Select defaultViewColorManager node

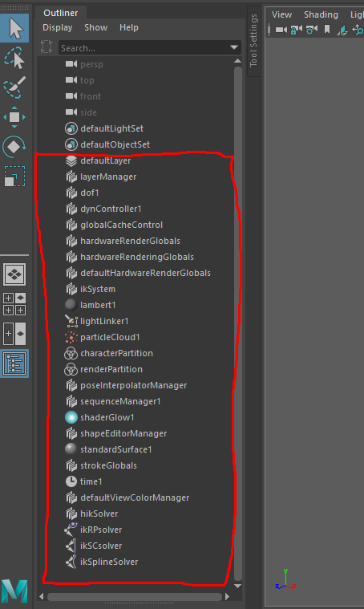pyautogui.click(x=134, y=497)
